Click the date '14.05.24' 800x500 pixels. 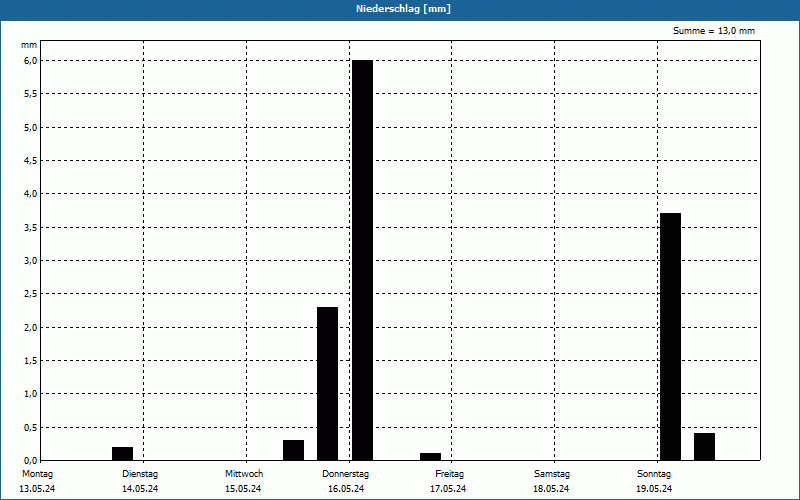point(140,489)
